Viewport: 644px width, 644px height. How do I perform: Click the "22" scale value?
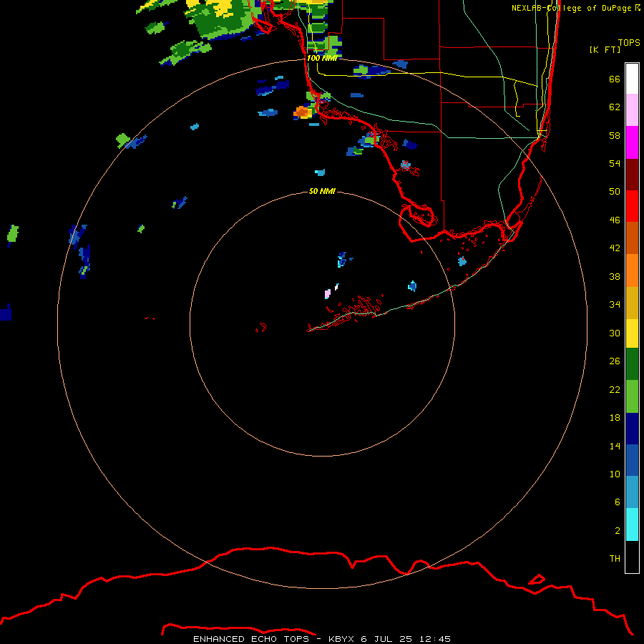615,389
